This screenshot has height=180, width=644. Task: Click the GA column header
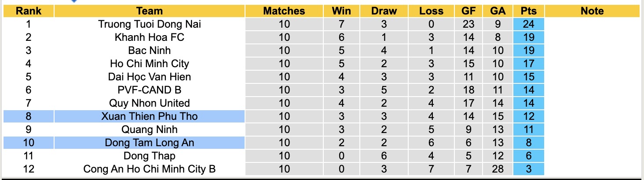(x=498, y=11)
